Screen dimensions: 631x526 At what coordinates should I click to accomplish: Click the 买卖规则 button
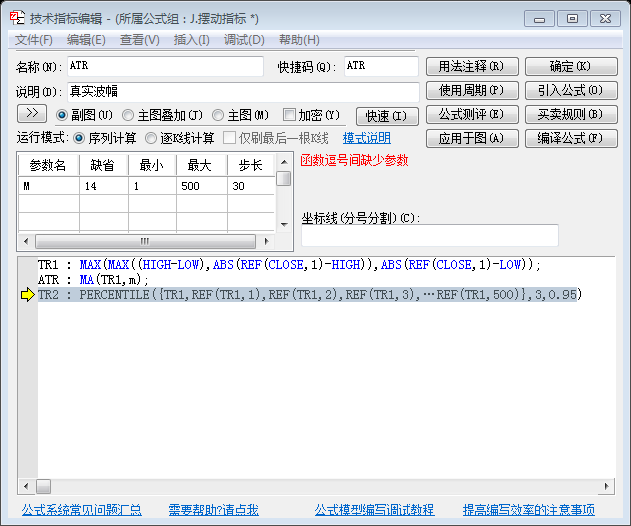571,115
